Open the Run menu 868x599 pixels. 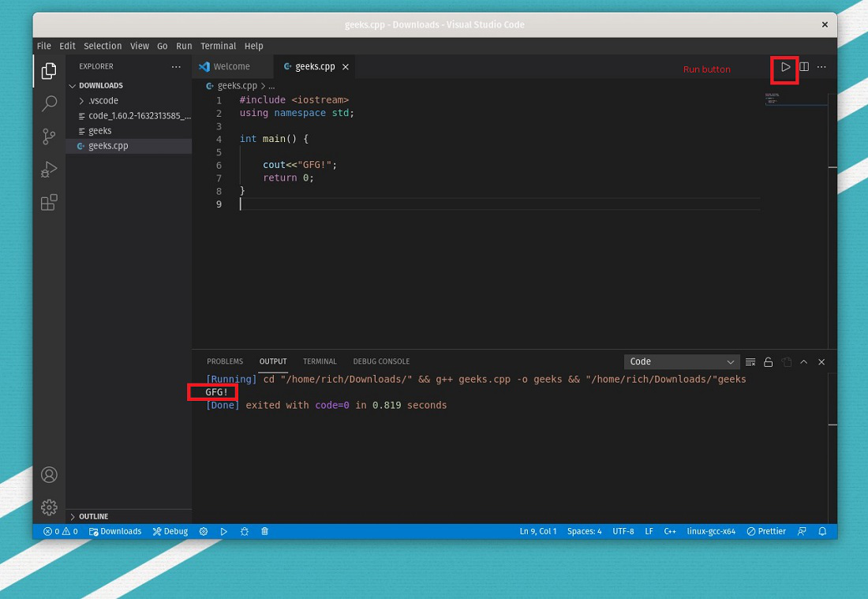(184, 46)
